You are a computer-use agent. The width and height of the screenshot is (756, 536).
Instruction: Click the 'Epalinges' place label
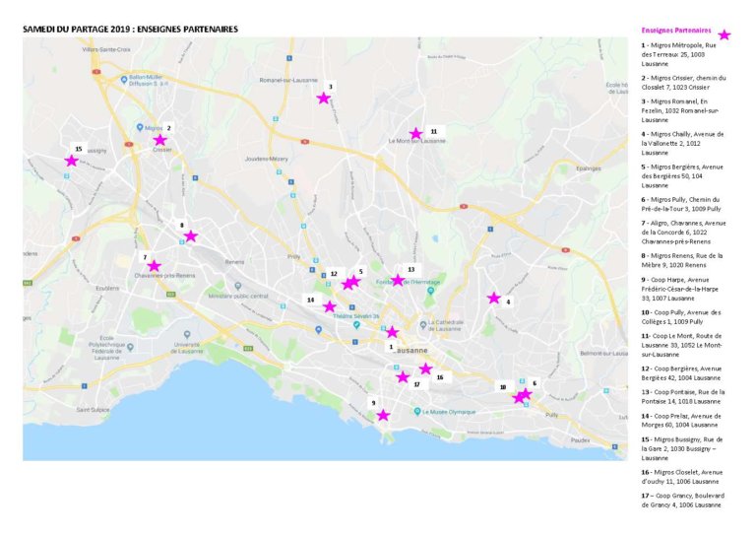pyautogui.click(x=589, y=168)
